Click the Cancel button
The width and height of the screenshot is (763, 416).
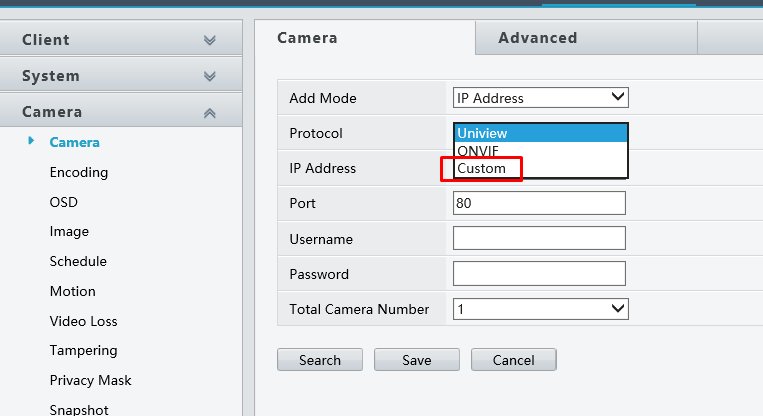(513, 360)
